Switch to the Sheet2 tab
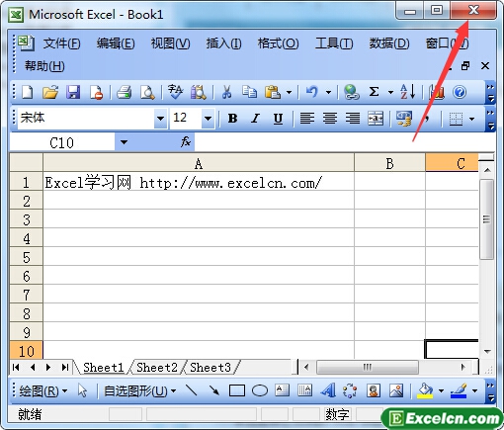This screenshot has height=430, width=504. click(x=157, y=367)
